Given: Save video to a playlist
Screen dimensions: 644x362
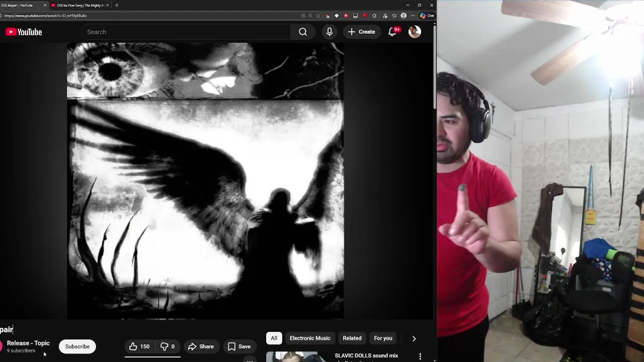Looking at the screenshot, I should click(239, 346).
